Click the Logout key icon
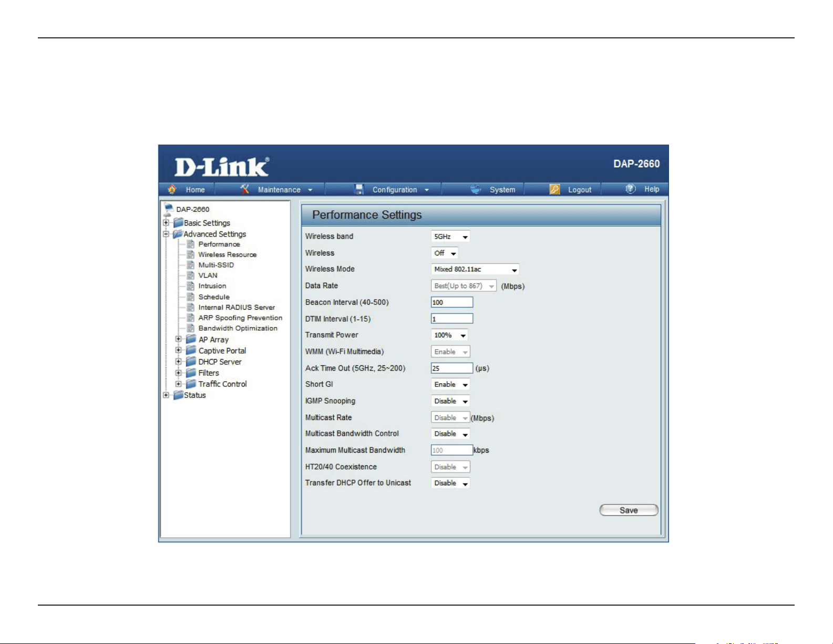 click(554, 189)
